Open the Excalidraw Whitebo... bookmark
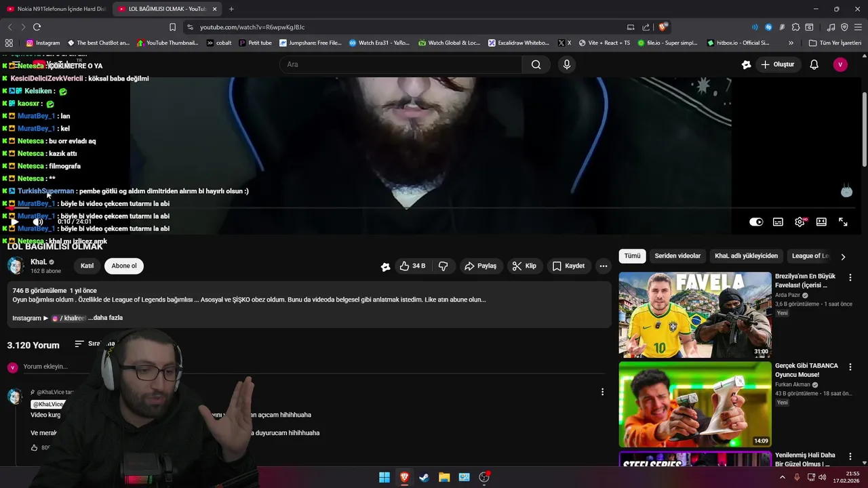Viewport: 868px width, 488px height. click(519, 43)
